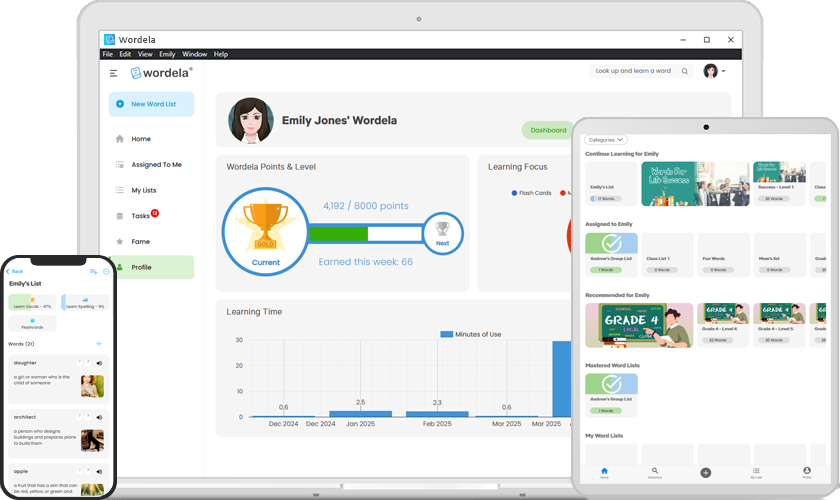840x500 pixels.
Task: Click the Look up and learn a word field
Action: (x=641, y=71)
